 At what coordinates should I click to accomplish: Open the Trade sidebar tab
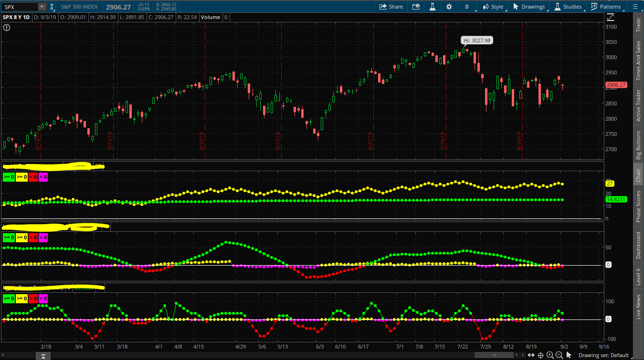638,25
